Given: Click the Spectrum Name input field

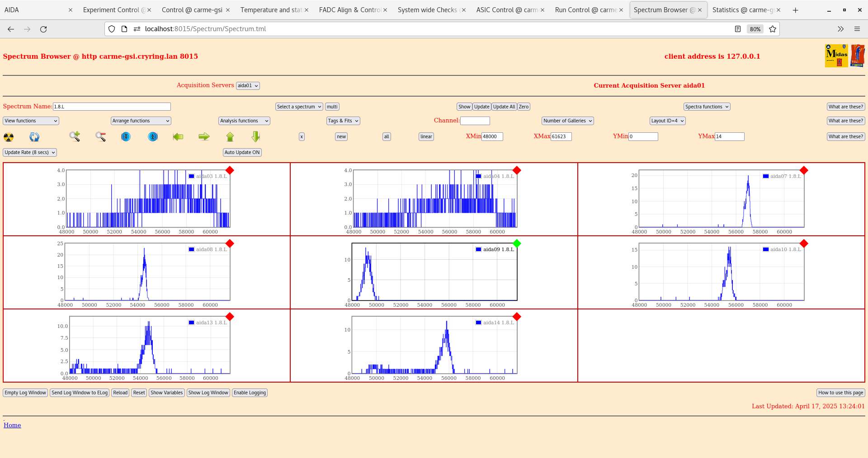Looking at the screenshot, I should click(112, 107).
